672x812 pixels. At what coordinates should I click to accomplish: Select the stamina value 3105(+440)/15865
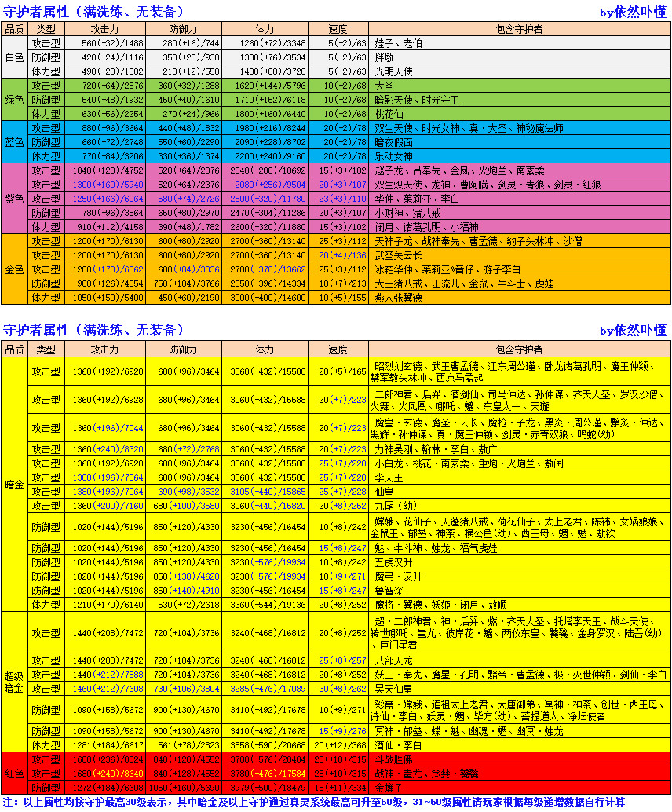coord(268,492)
